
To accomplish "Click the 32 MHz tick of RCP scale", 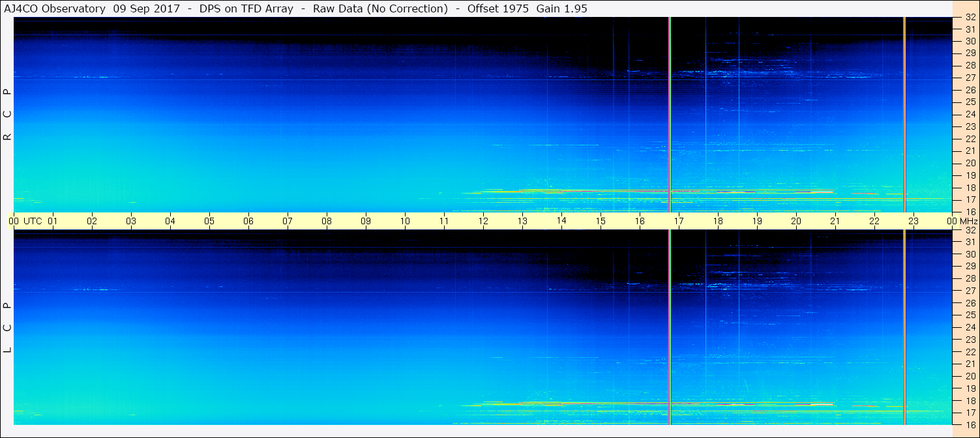I will pyautogui.click(x=970, y=18).
